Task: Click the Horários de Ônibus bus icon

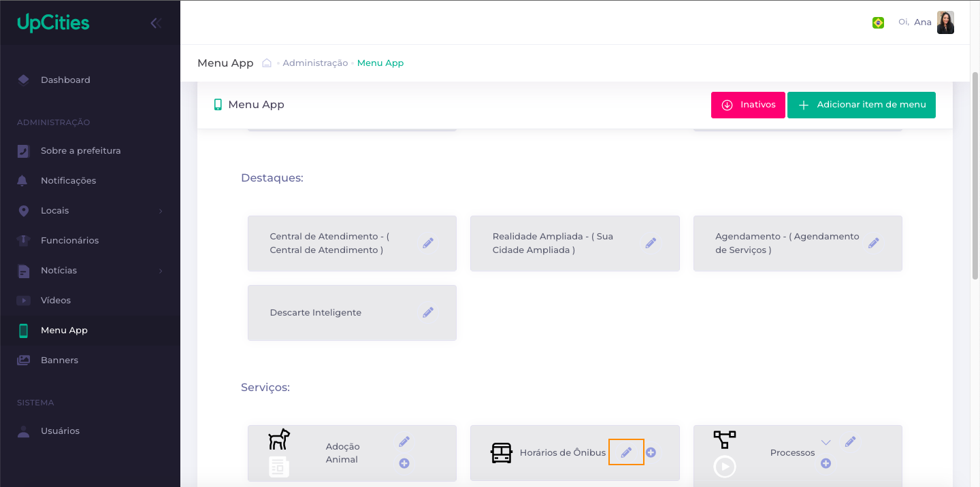Action: coord(502,453)
